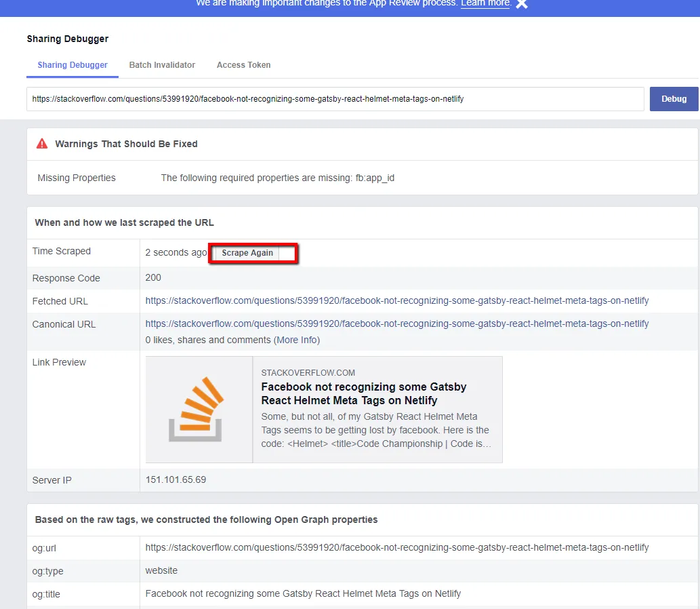The width and height of the screenshot is (700, 609).
Task: Click the Scrape Again button
Action: (247, 253)
